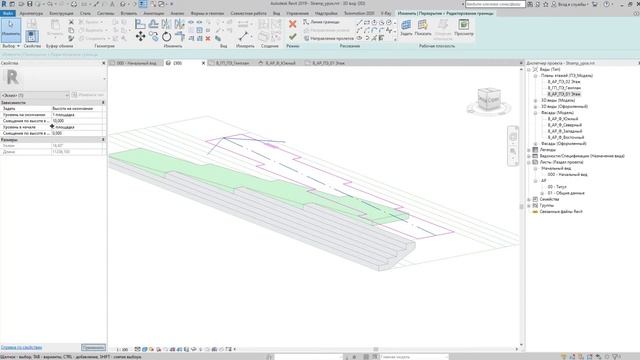
Task: Choose the Rotate tool in the ribbon
Action: coord(167,36)
